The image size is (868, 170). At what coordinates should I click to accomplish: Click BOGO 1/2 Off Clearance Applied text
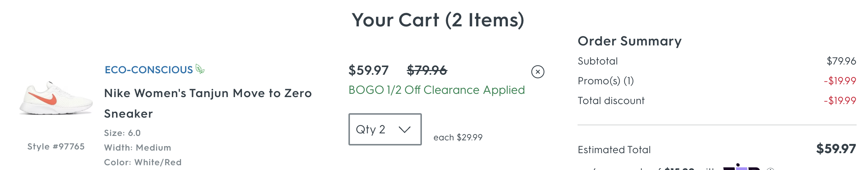(436, 90)
